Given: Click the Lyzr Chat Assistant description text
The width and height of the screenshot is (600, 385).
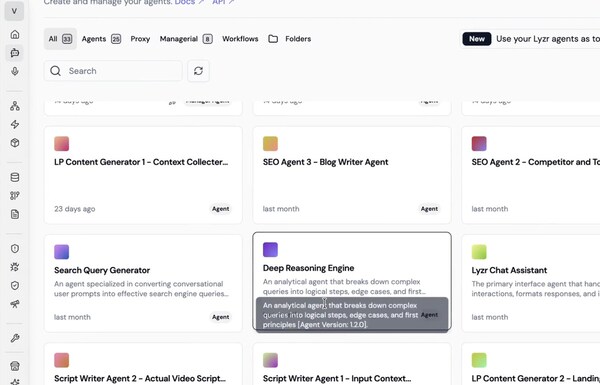Looking at the screenshot, I should point(535,289).
